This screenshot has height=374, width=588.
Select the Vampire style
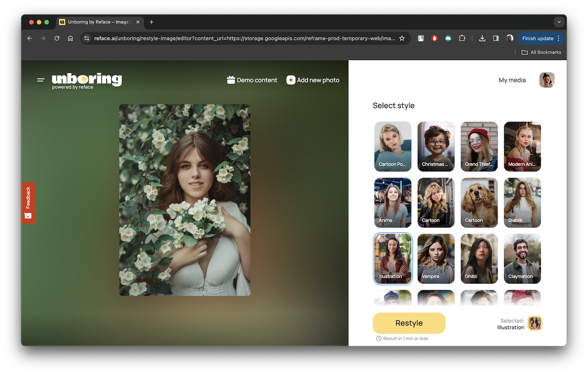[436, 259]
